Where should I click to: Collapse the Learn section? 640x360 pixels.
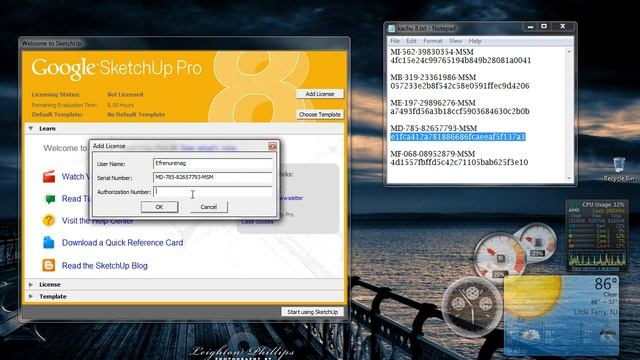(31, 129)
